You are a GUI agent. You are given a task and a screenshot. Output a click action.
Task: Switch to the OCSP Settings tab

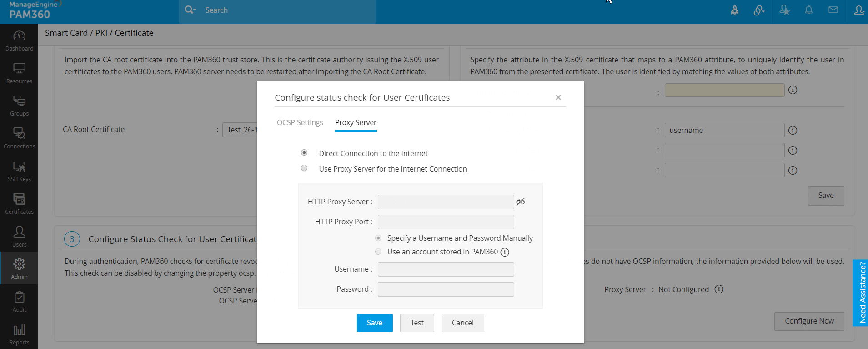[x=300, y=122]
